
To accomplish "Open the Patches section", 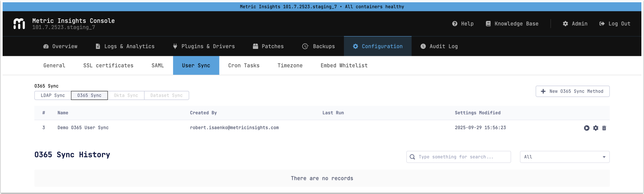I will 268,46.
